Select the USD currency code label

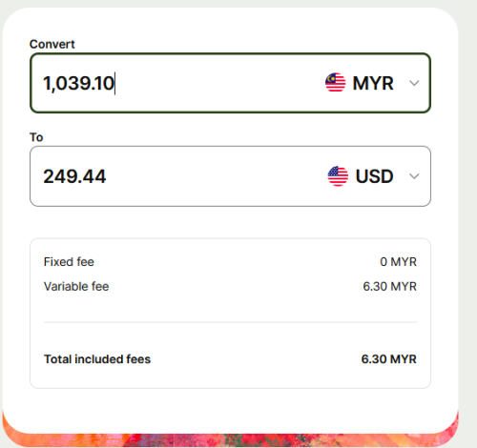click(375, 176)
